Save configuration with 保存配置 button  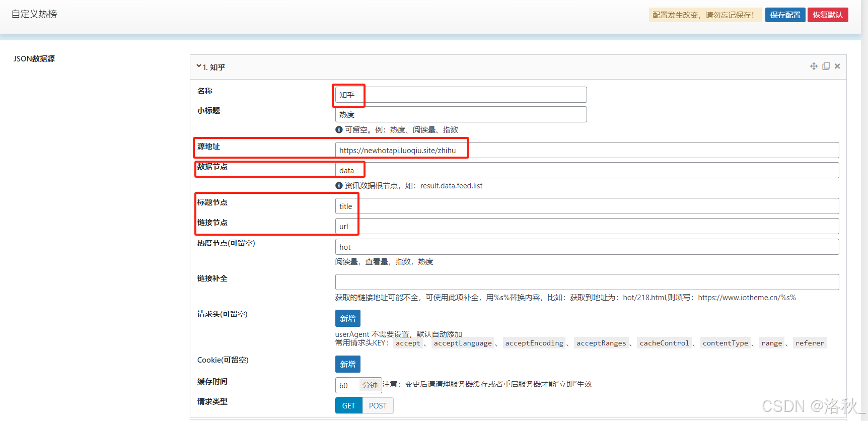point(785,15)
